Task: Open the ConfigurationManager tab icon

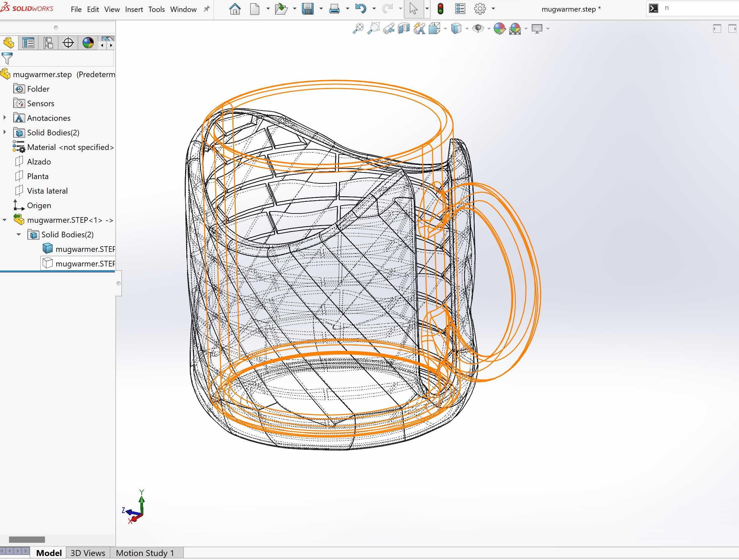Action: (x=48, y=43)
